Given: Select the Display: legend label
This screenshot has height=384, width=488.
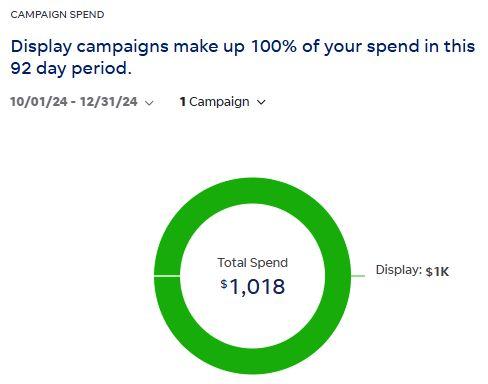Looking at the screenshot, I should pos(399,270).
